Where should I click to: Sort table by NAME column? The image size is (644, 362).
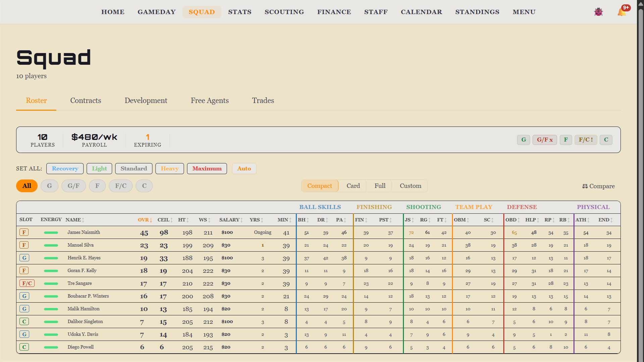coord(75,220)
